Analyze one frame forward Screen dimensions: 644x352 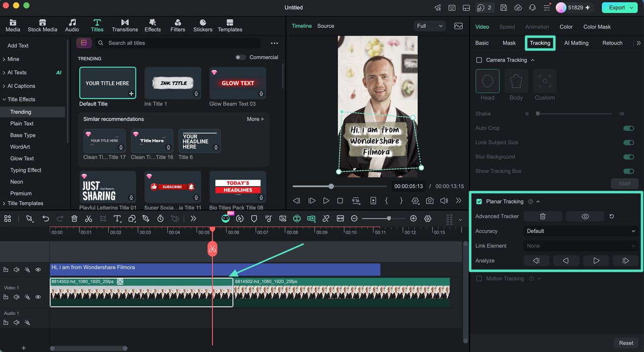tap(626, 260)
